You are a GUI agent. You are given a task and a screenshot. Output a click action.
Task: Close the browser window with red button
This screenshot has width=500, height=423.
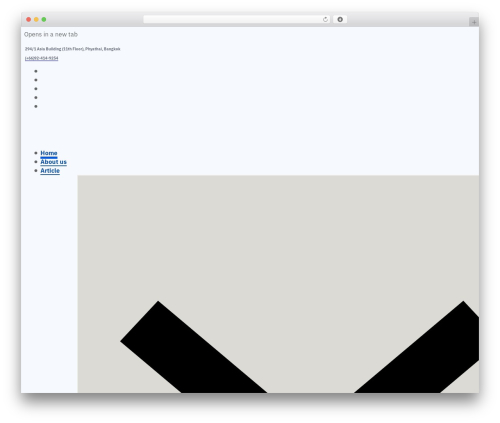(x=29, y=19)
